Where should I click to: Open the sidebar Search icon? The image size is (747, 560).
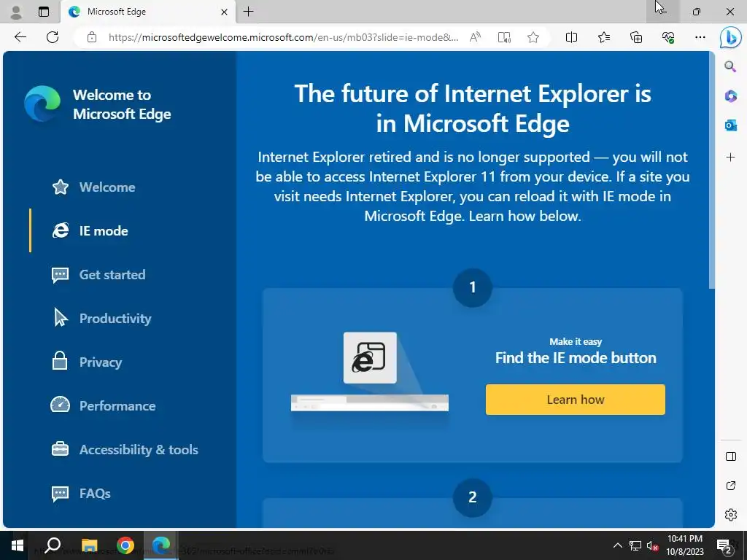coord(730,66)
